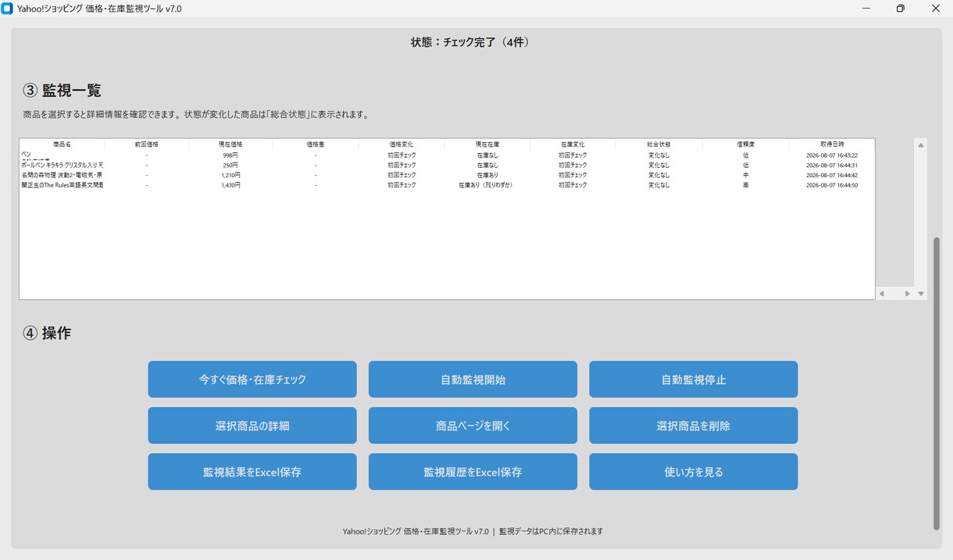This screenshot has height=560, width=953.
Task: Delete selection via 選択商品を削除
Action: tap(694, 426)
